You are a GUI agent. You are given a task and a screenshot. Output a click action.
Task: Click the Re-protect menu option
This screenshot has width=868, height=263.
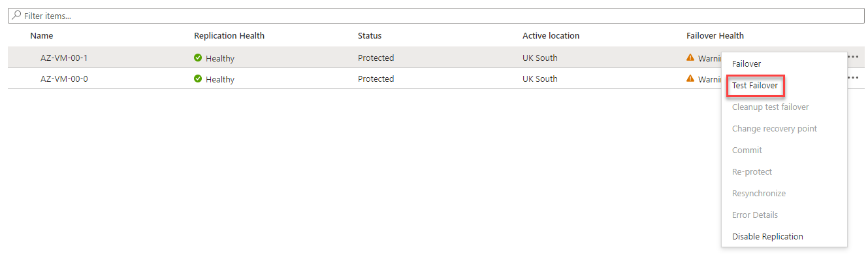pyautogui.click(x=752, y=172)
